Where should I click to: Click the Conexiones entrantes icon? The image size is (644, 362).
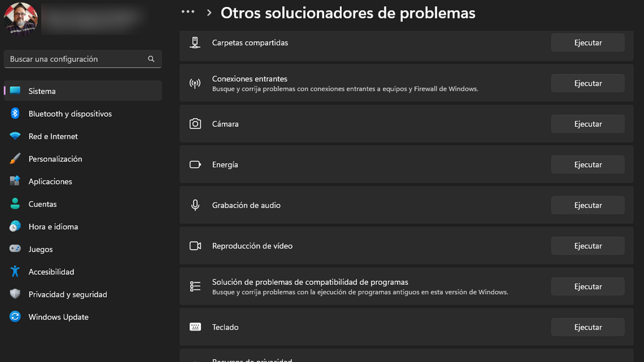(195, 83)
